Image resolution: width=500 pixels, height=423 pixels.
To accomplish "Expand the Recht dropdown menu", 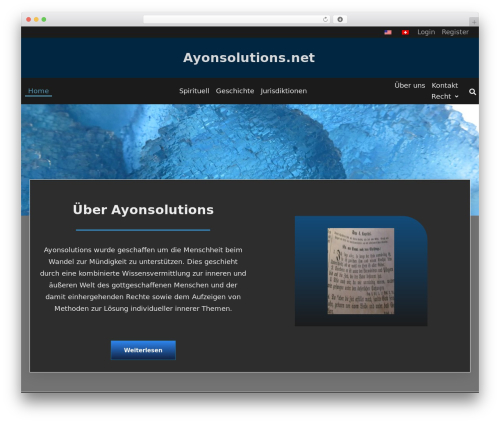I will tap(445, 96).
